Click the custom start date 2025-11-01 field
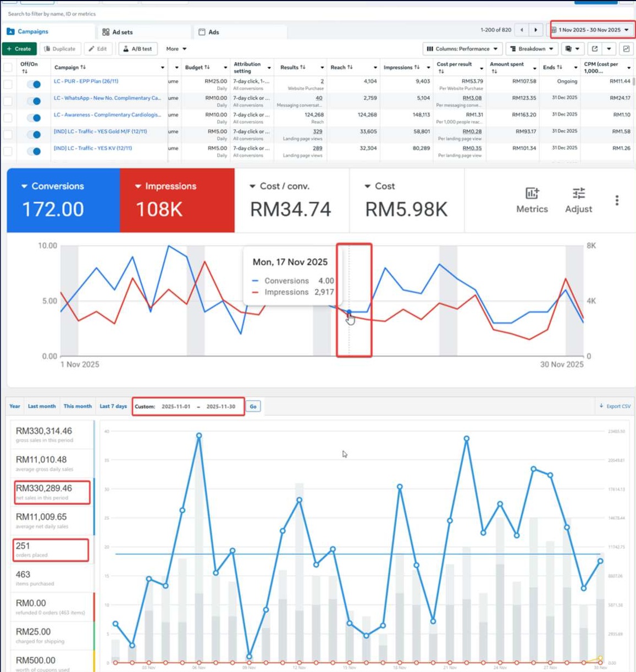 [x=176, y=407]
